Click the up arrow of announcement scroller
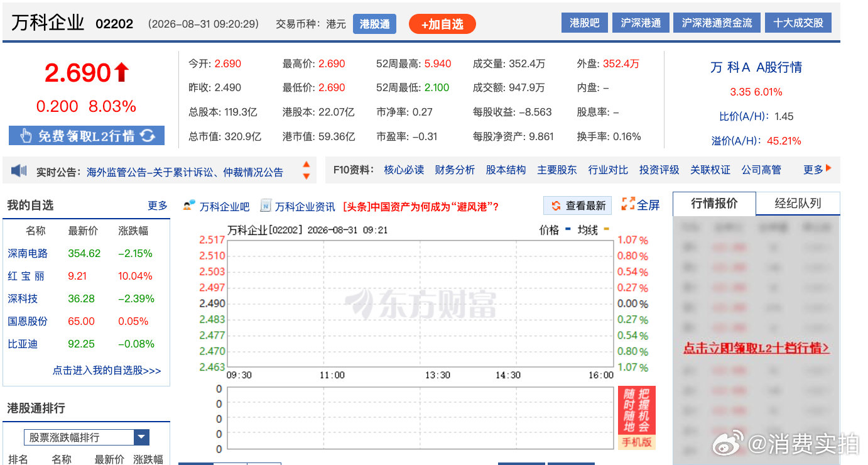 pos(307,165)
